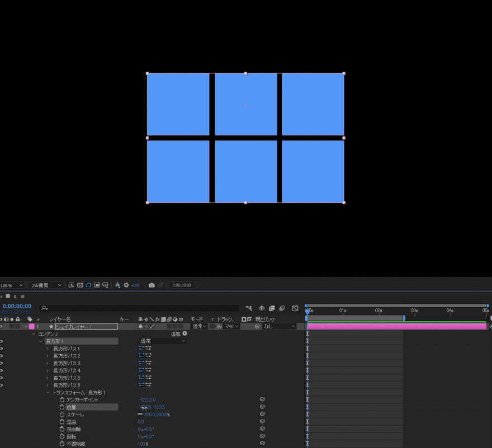The width and height of the screenshot is (492, 448).
Task: Open the フル画質 resolution dropdown
Action: pos(46,285)
